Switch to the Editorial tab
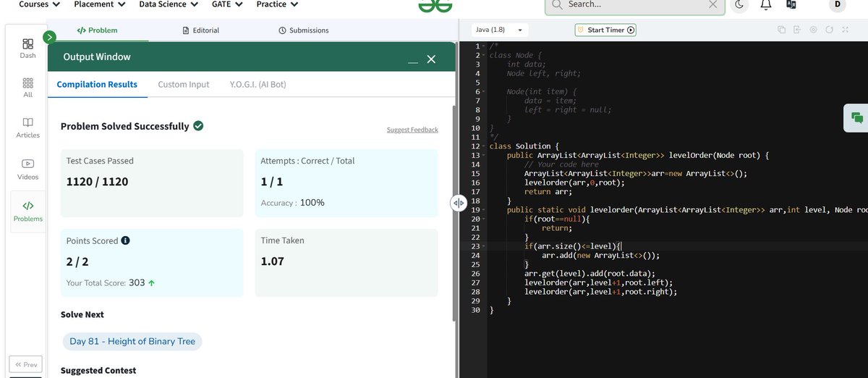Image resolution: width=868 pixels, height=378 pixels. point(200,30)
